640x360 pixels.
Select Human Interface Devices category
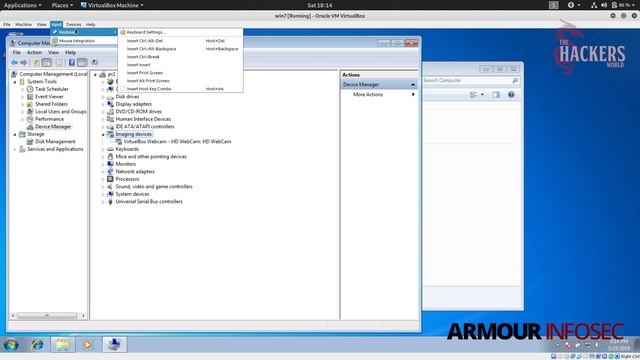[143, 119]
